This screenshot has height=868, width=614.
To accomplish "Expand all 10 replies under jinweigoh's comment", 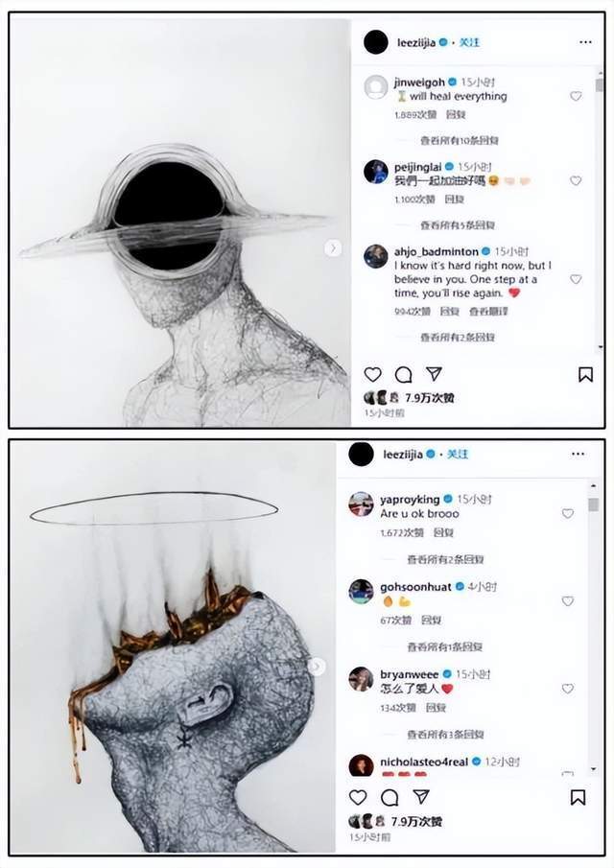I will coord(459,141).
